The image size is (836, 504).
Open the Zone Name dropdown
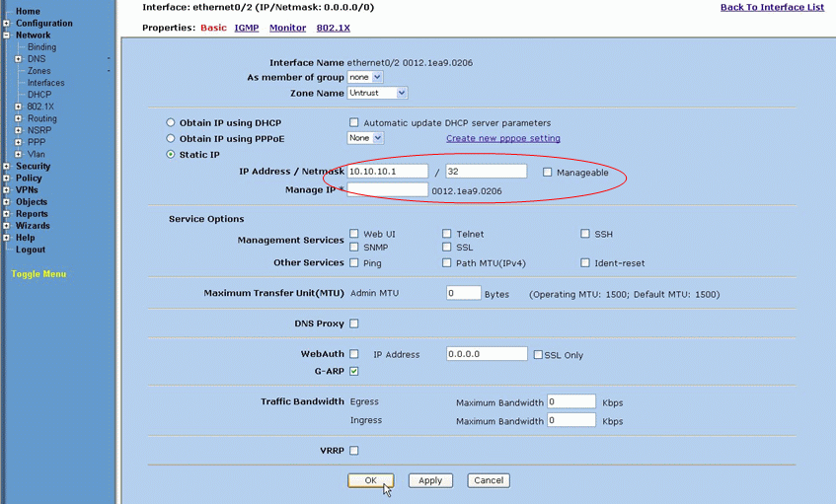click(x=377, y=93)
